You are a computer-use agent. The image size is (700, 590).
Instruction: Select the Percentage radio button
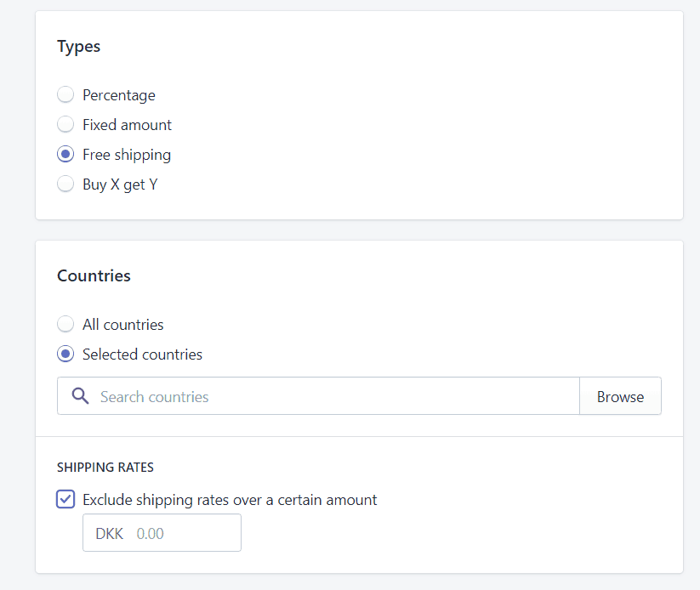(x=65, y=94)
